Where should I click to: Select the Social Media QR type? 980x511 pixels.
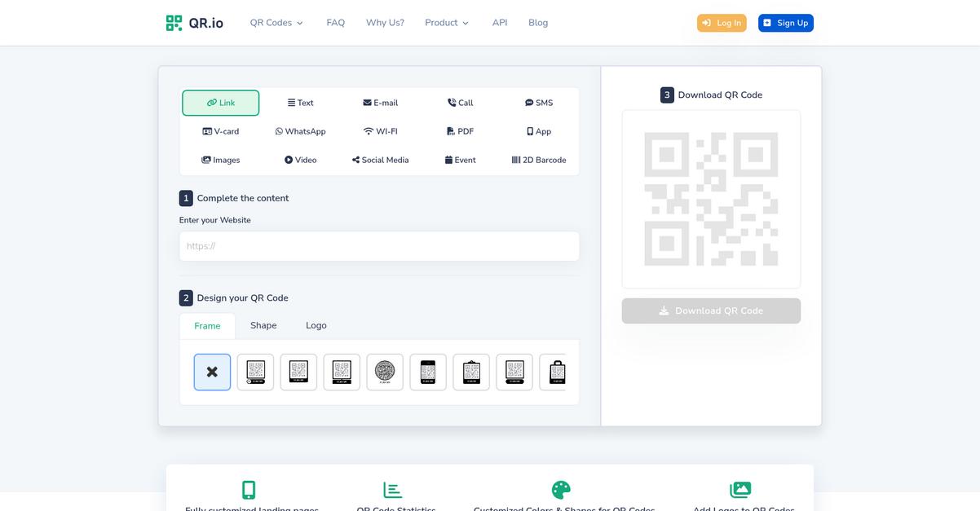pyautogui.click(x=381, y=160)
